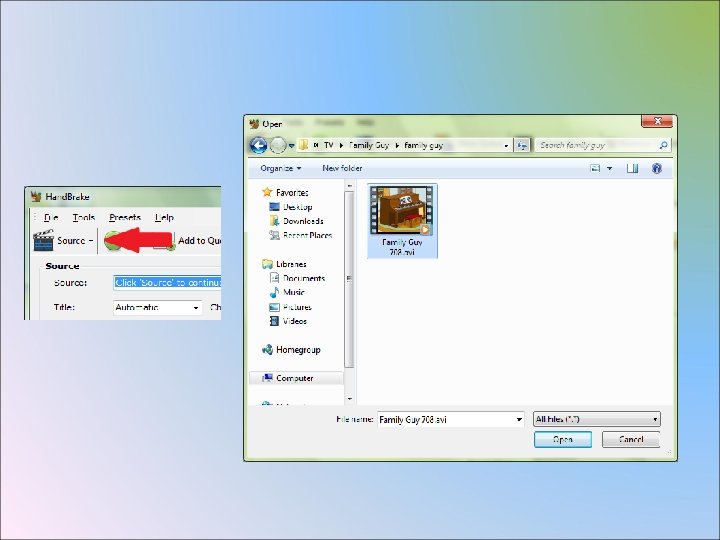Image resolution: width=720 pixels, height=540 pixels.
Task: Click the HandBrake pineapple icon in title bar
Action: [x=36, y=197]
